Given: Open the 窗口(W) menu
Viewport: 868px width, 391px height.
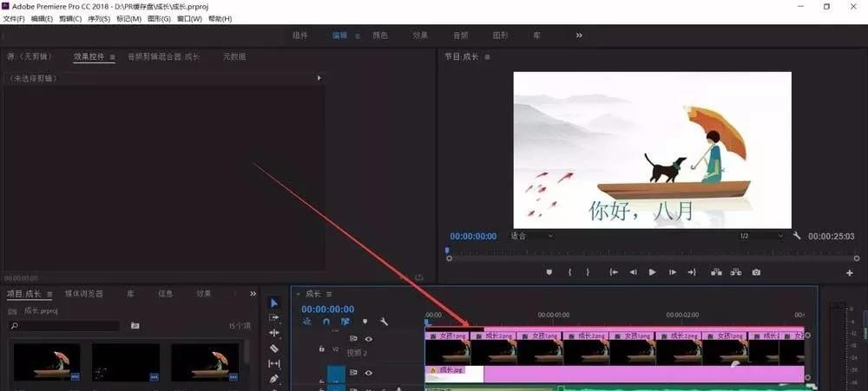Looking at the screenshot, I should click(x=189, y=19).
